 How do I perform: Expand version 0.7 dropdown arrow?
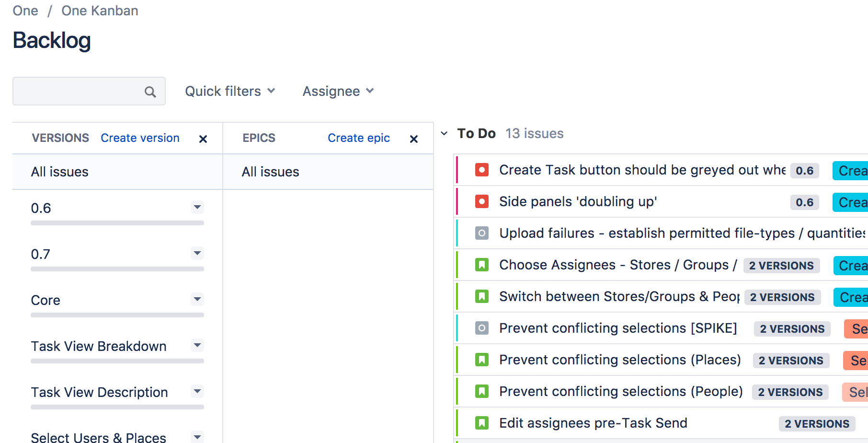coord(197,253)
